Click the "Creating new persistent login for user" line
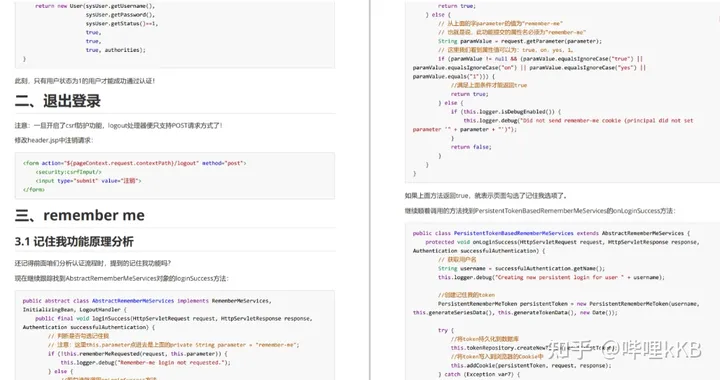The width and height of the screenshot is (720, 380). 551,277
